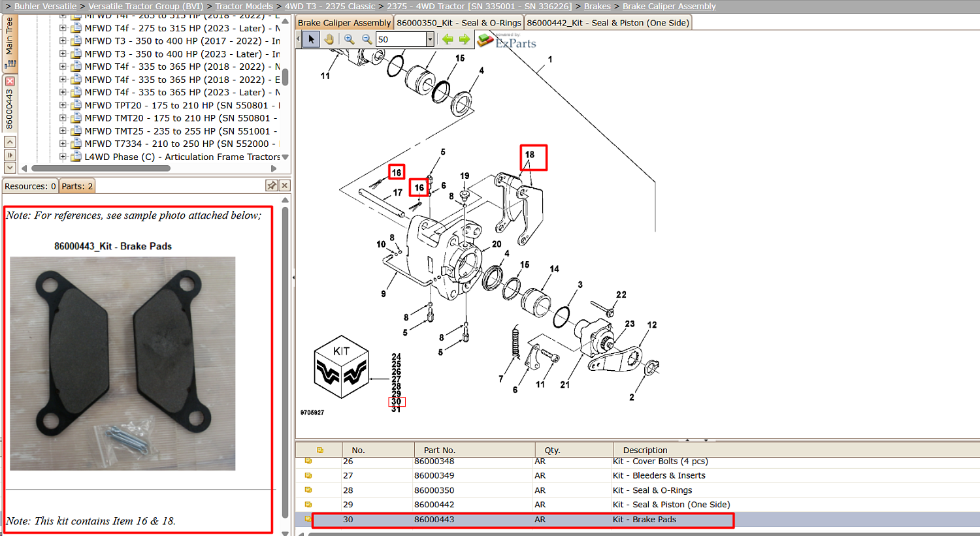Go back with the green left arrow
The image size is (980, 536).
(448, 39)
